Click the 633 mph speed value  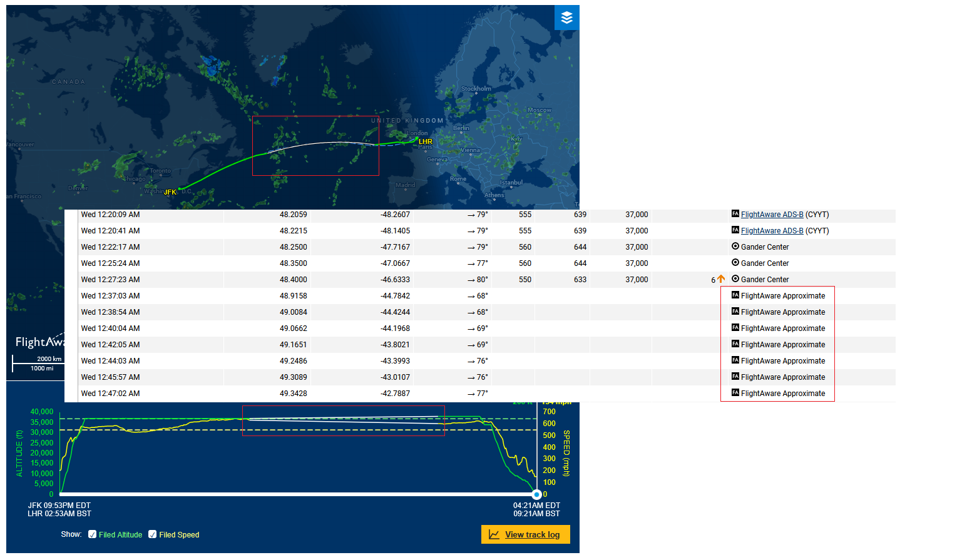click(580, 280)
